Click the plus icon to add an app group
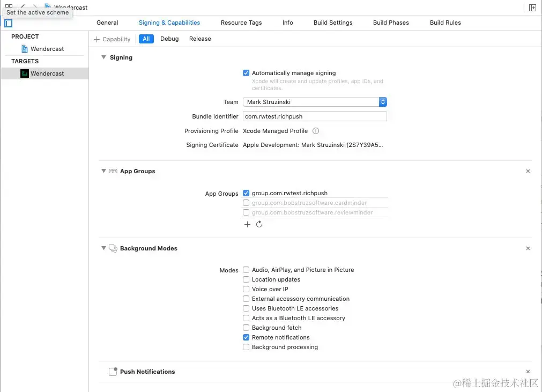The width and height of the screenshot is (542, 392). pyautogui.click(x=247, y=224)
